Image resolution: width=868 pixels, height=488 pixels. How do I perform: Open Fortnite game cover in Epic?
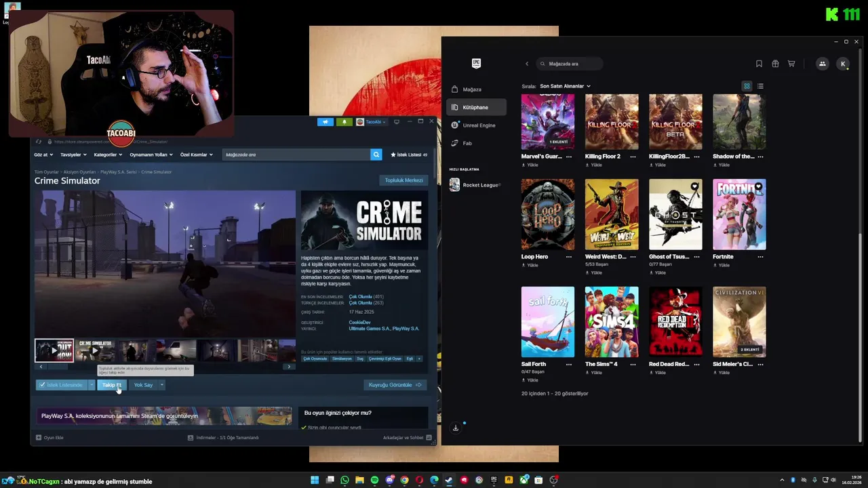(739, 214)
